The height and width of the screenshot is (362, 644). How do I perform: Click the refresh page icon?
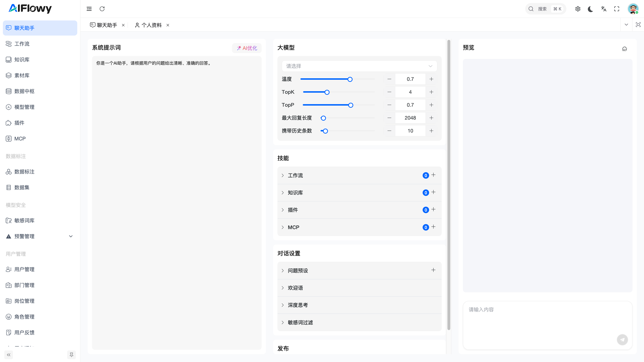tap(102, 9)
